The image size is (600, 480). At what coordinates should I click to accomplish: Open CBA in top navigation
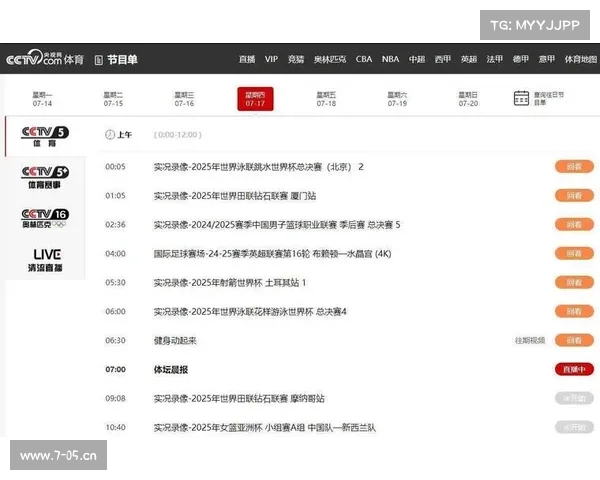click(364, 59)
